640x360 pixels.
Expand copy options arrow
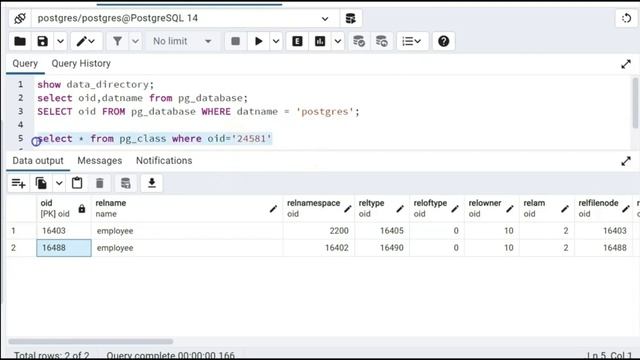pyautogui.click(x=59, y=183)
